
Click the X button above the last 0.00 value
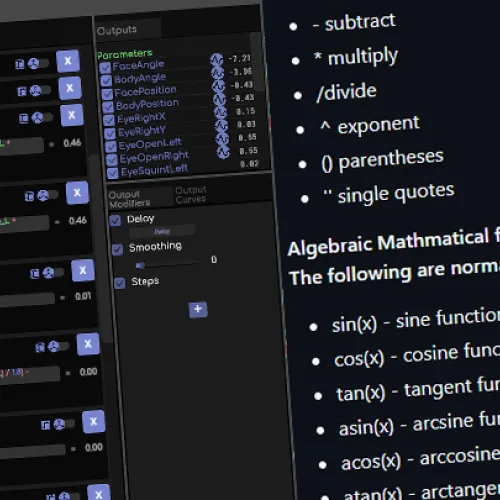click(x=94, y=422)
